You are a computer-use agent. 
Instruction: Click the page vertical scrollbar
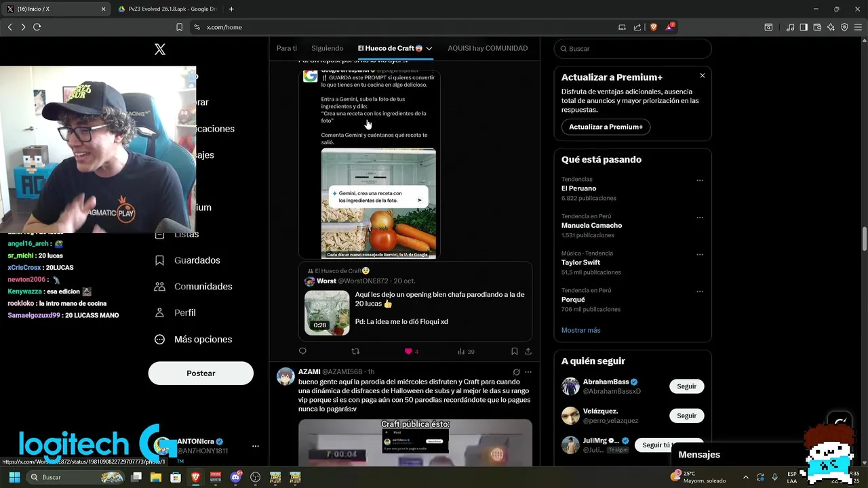point(864,239)
